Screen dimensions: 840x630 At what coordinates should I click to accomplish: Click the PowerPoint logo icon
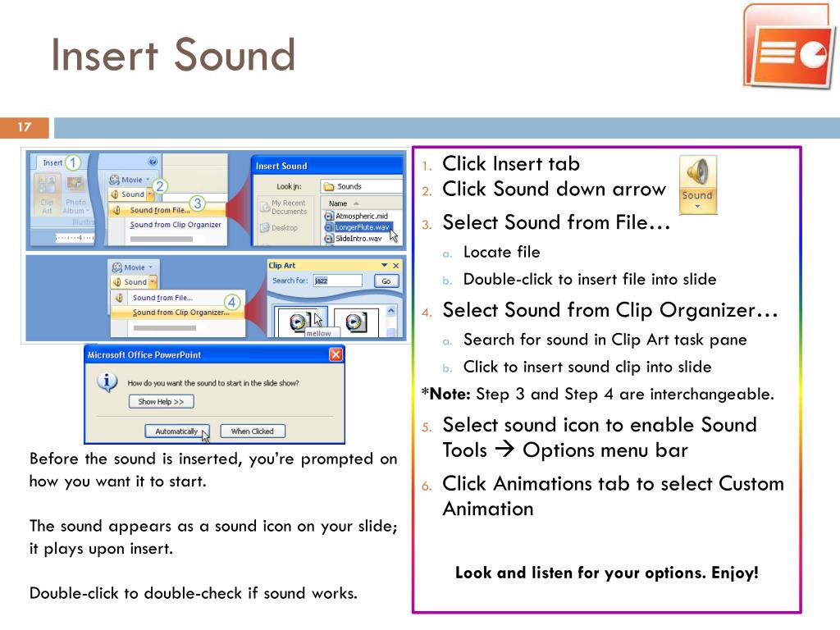pyautogui.click(x=790, y=47)
